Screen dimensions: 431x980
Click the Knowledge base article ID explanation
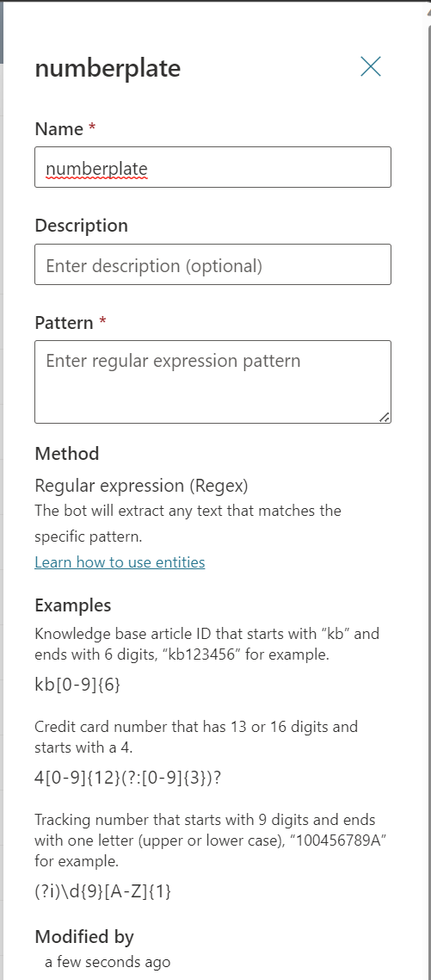pos(207,644)
